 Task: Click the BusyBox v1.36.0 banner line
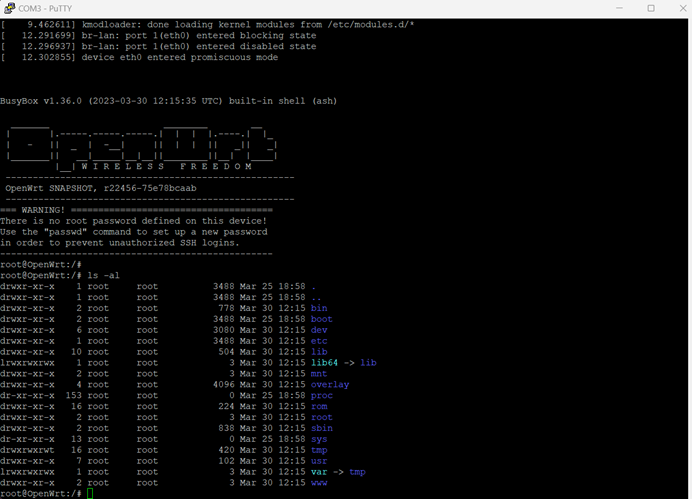(x=140, y=101)
